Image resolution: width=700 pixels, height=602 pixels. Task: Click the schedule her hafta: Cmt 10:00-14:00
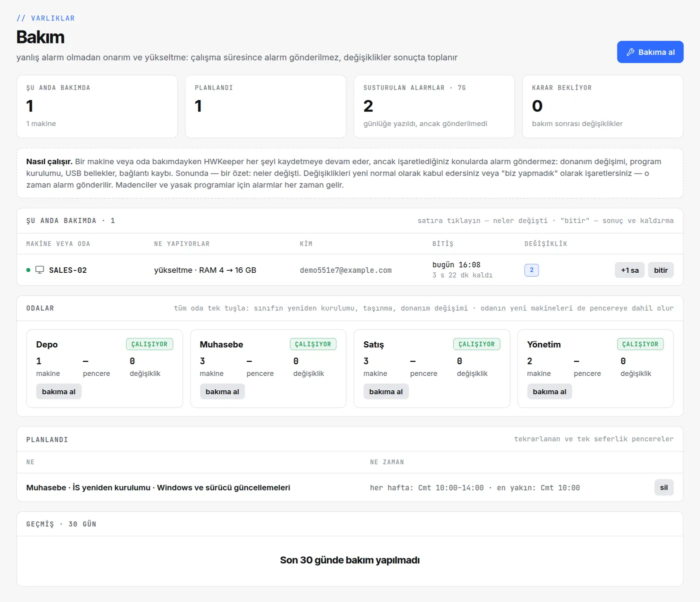(x=426, y=488)
